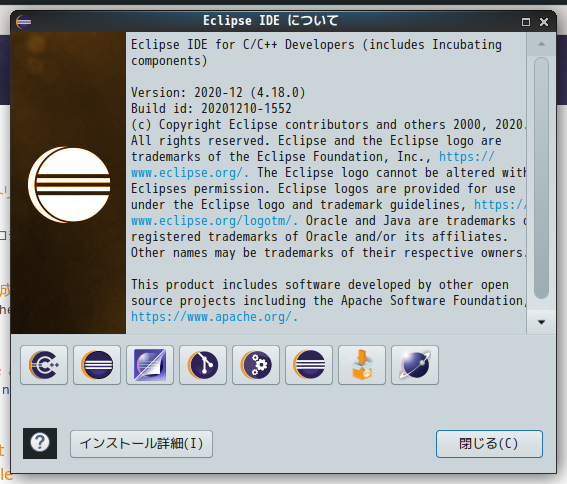The image size is (567, 484).
Task: Open help via the question mark icon
Action: tap(40, 443)
